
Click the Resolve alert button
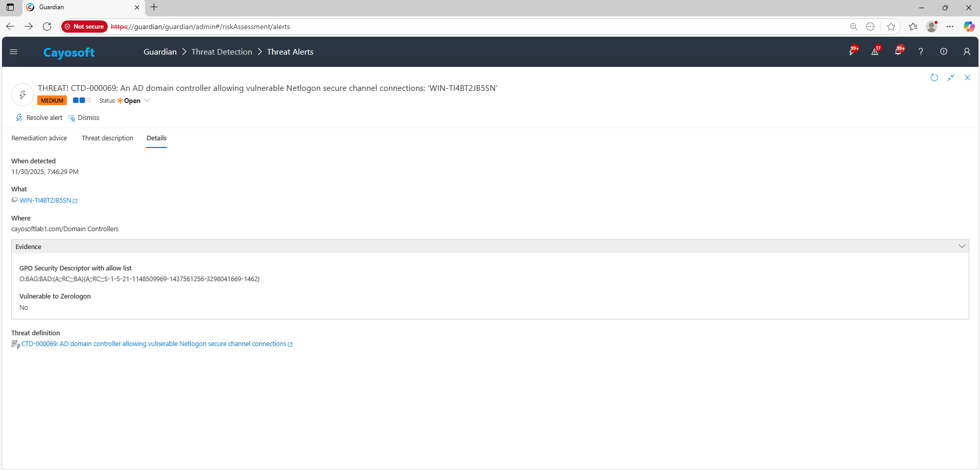tap(39, 118)
